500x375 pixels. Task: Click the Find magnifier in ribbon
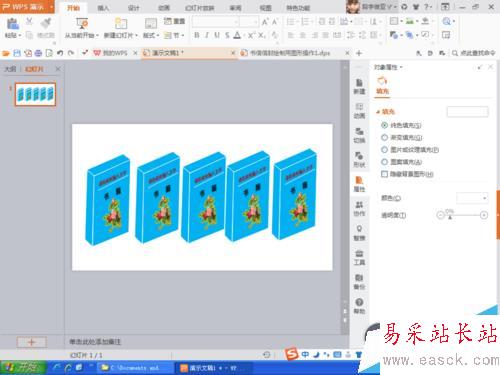click(x=447, y=22)
